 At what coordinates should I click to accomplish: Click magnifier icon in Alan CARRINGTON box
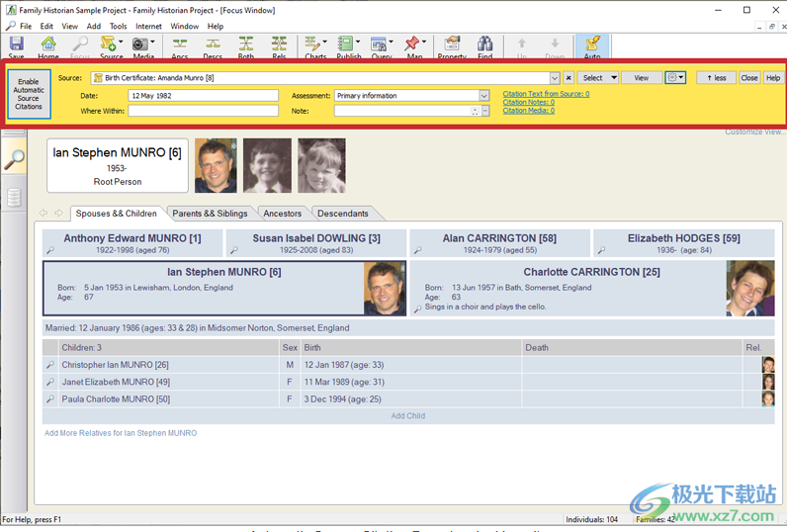tap(417, 250)
